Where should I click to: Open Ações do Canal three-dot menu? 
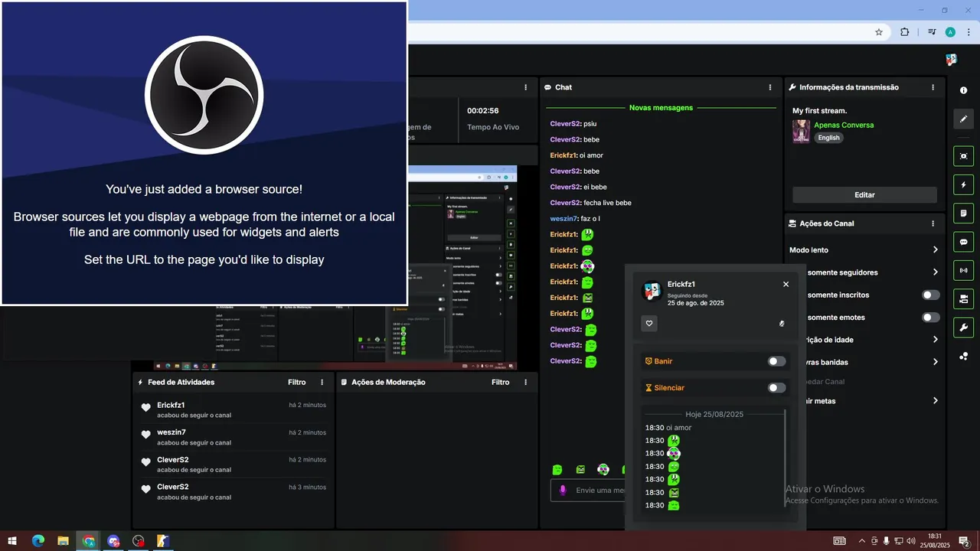(933, 223)
